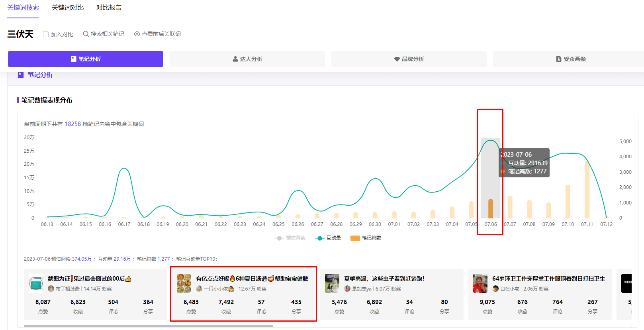This screenshot has width=644, height=330.
Task: Toggle the 预估阅读 legend series
Action: click(290, 238)
